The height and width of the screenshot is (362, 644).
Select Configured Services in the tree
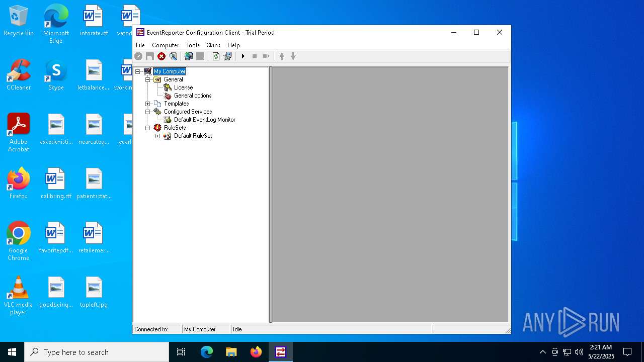pos(188,112)
